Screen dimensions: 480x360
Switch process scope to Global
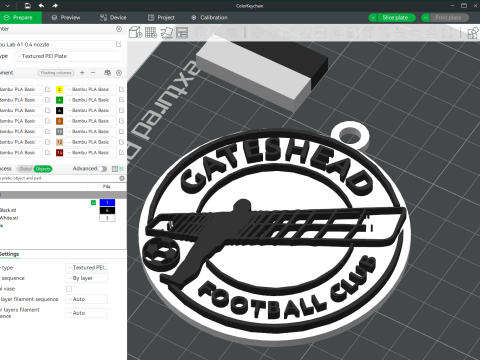[x=25, y=169]
